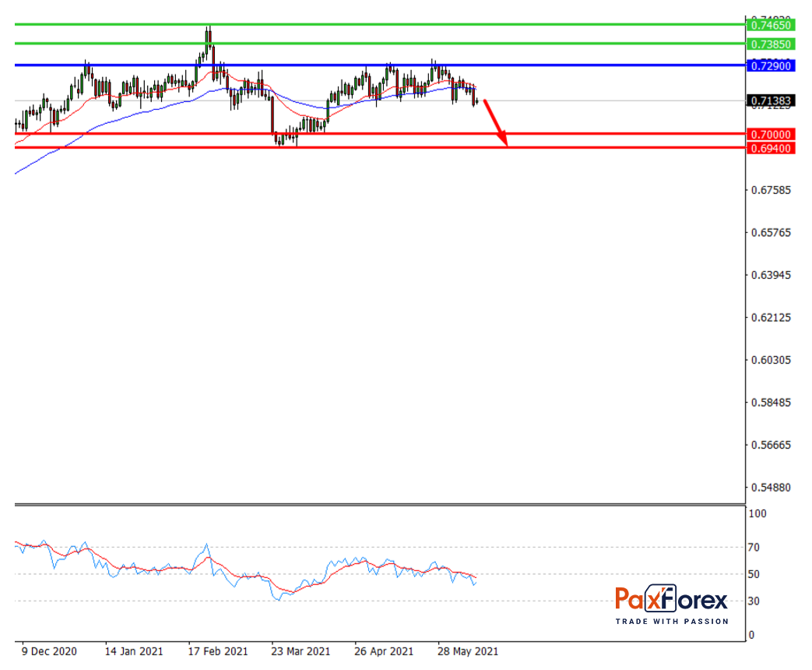812x670 pixels.
Task: Click the PaxForex logo
Action: pos(672,605)
